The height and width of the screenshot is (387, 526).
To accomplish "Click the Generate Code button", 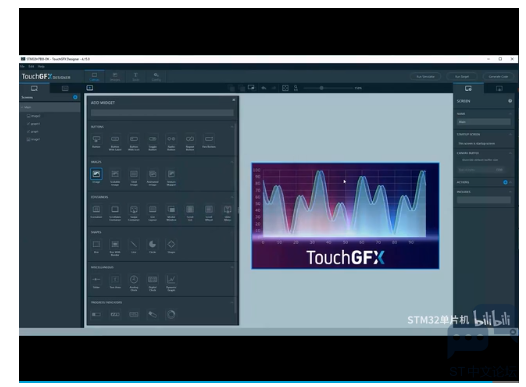I will (498, 76).
